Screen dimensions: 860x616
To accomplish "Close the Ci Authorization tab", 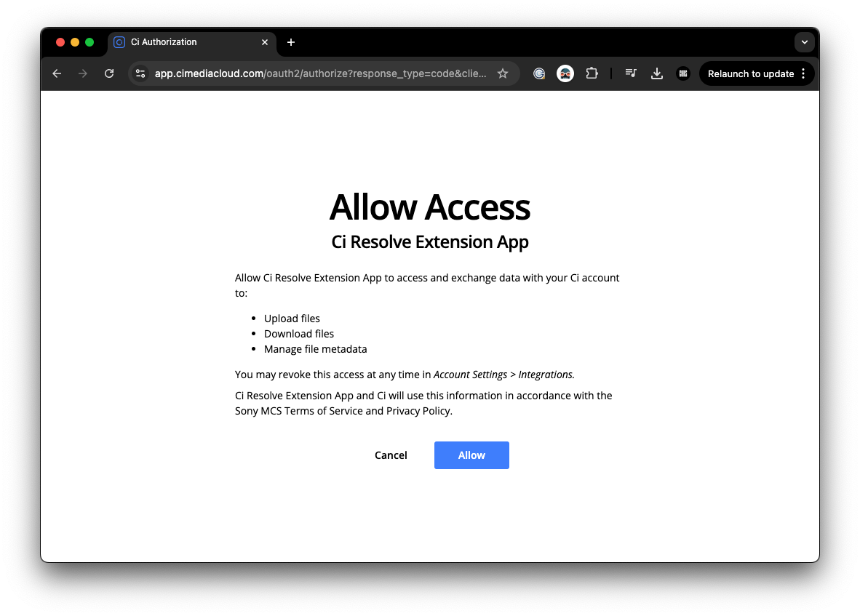I will (x=265, y=42).
